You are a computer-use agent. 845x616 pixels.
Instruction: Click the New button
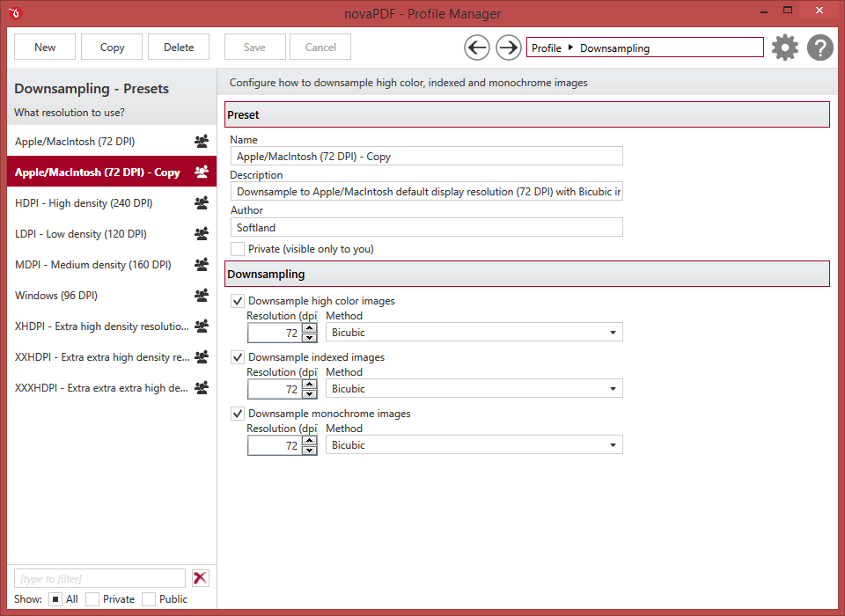pyautogui.click(x=45, y=47)
